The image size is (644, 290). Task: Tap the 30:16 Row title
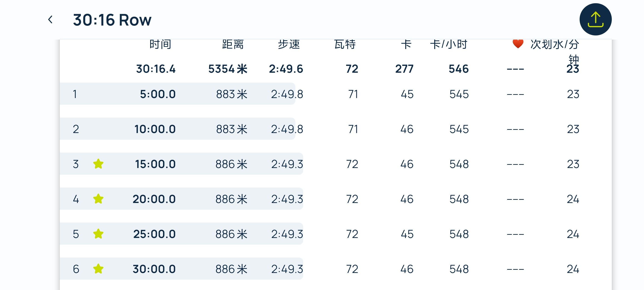[x=112, y=20]
